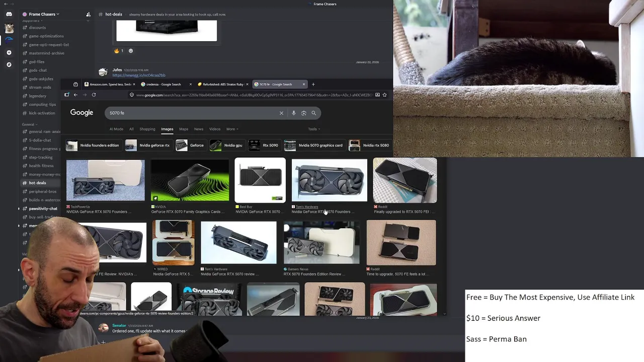
Task: Click browser sidebar panel icon
Action: [66, 95]
